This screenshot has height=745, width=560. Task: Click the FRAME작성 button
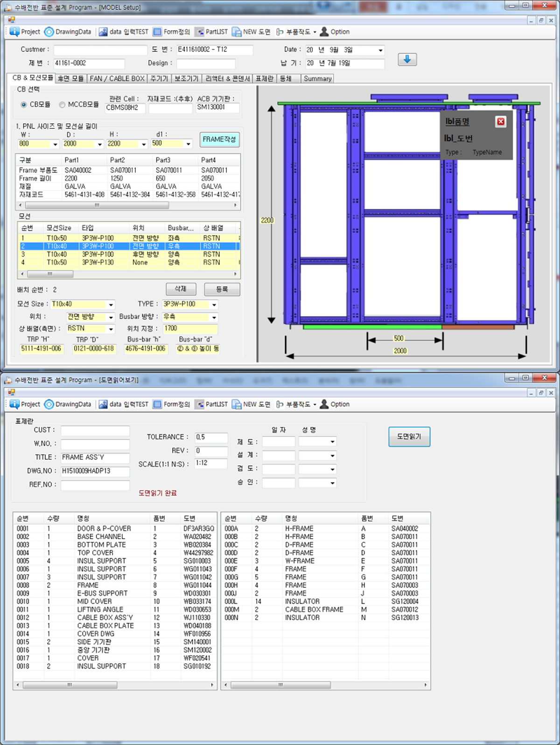pos(219,139)
